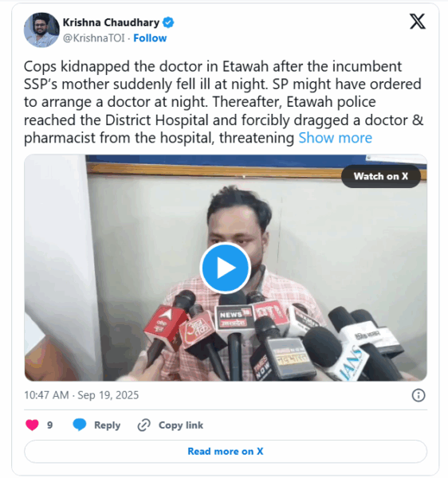The height and width of the screenshot is (478, 448).
Task: Open the Krishna Chaudhary name link
Action: click(x=111, y=22)
